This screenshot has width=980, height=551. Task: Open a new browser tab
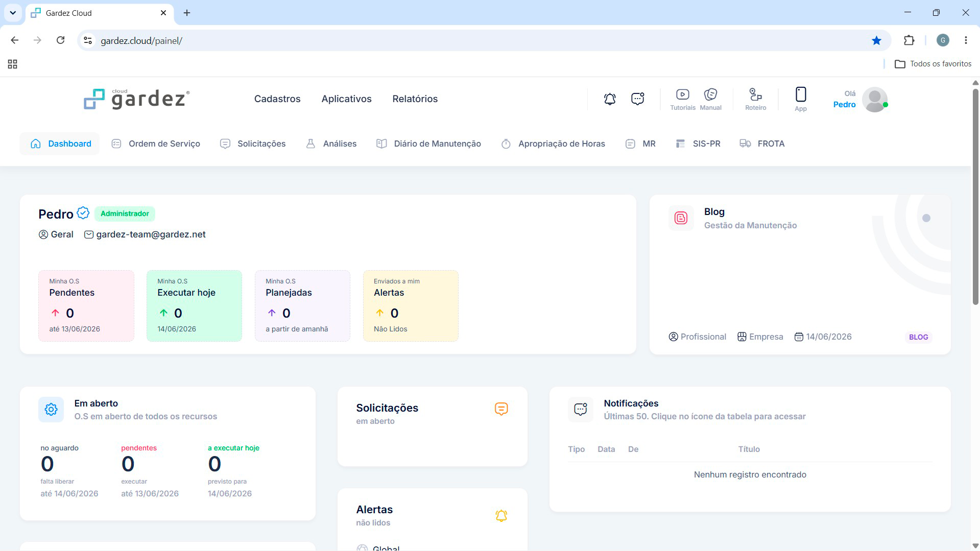click(187, 13)
